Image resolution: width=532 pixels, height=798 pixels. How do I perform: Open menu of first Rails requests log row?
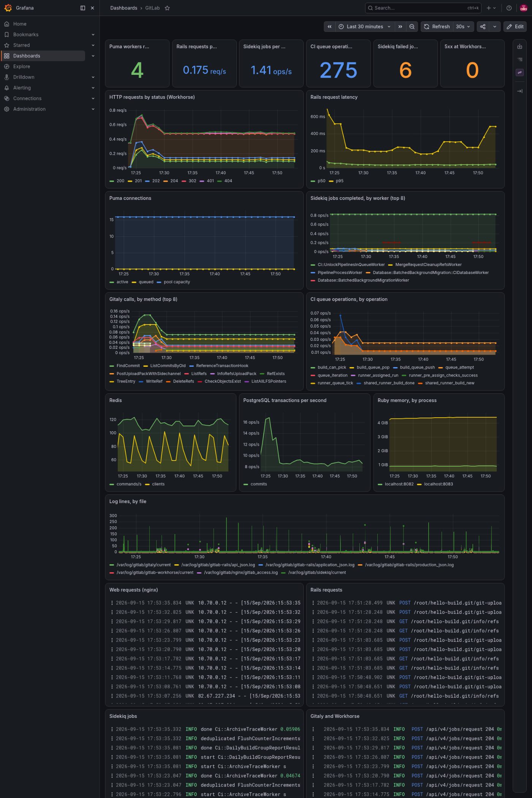tap(313, 603)
